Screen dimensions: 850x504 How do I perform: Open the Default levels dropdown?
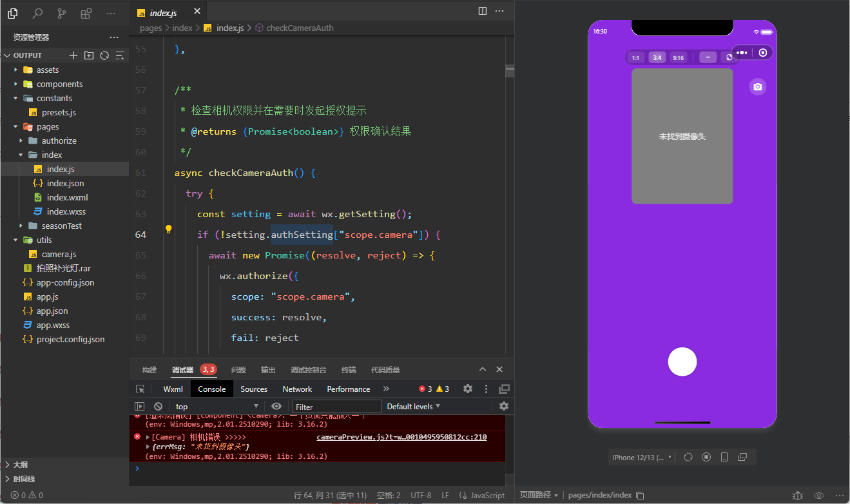point(413,406)
